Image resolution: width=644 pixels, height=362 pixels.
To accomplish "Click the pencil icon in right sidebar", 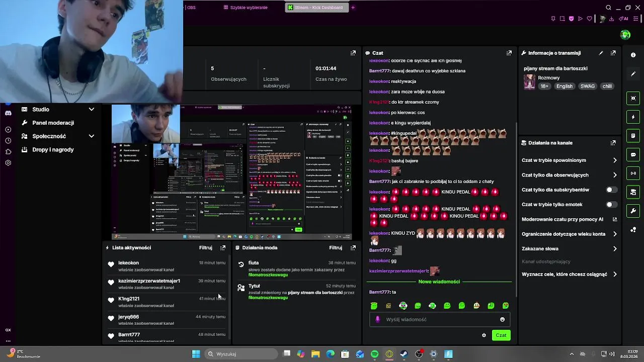I will pyautogui.click(x=633, y=74).
